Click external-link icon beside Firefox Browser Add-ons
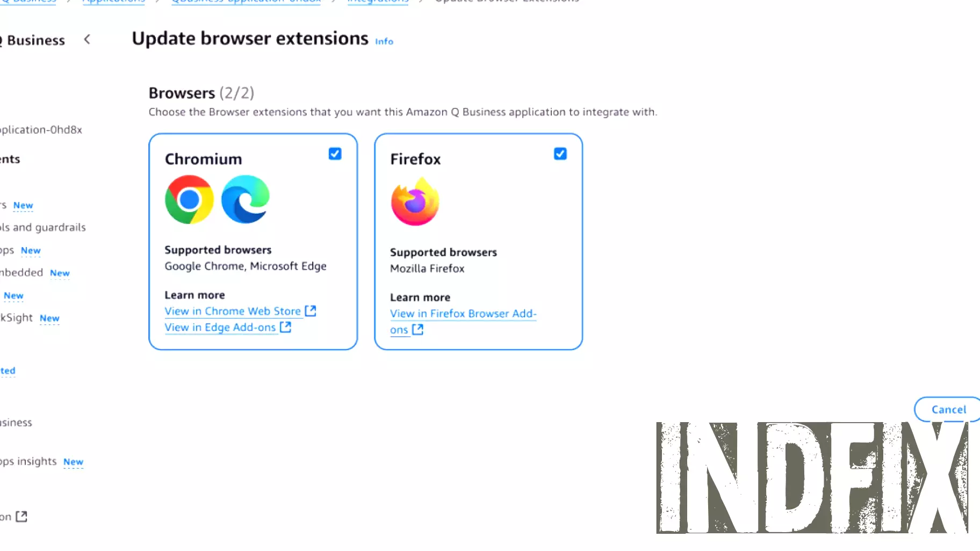 [417, 330]
